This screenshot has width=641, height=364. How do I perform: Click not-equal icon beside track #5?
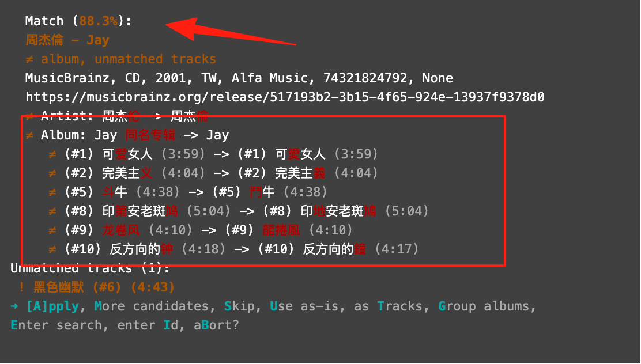tap(52, 192)
